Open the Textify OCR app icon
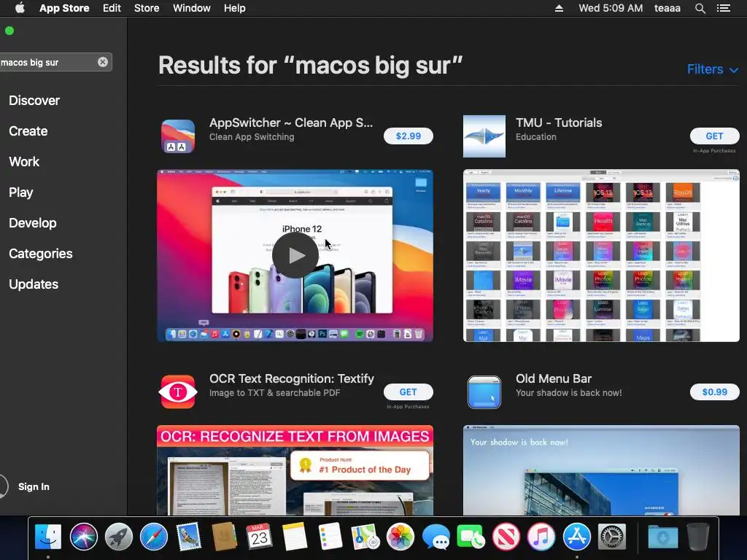This screenshot has width=747, height=560. pyautogui.click(x=178, y=392)
